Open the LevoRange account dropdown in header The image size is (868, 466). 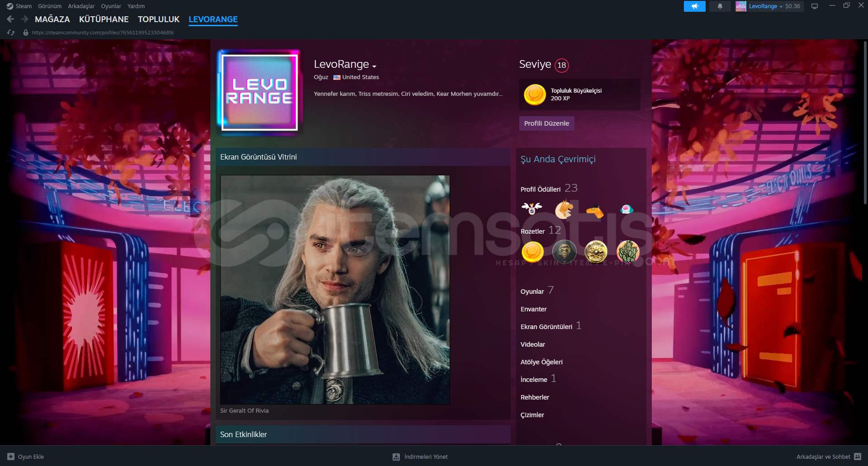point(765,6)
